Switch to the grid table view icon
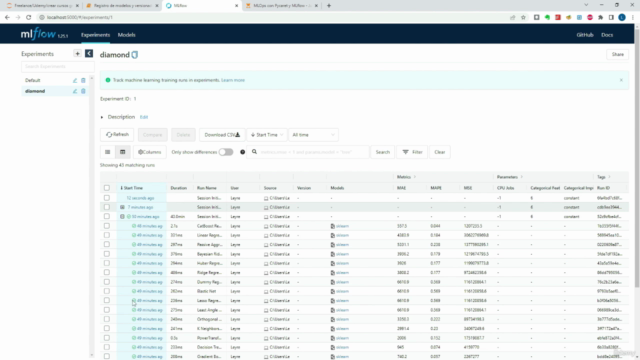 122,152
